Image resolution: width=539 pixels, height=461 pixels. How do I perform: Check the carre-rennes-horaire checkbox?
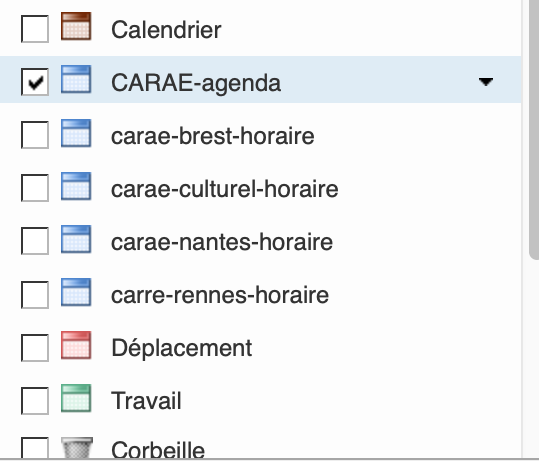pos(35,295)
